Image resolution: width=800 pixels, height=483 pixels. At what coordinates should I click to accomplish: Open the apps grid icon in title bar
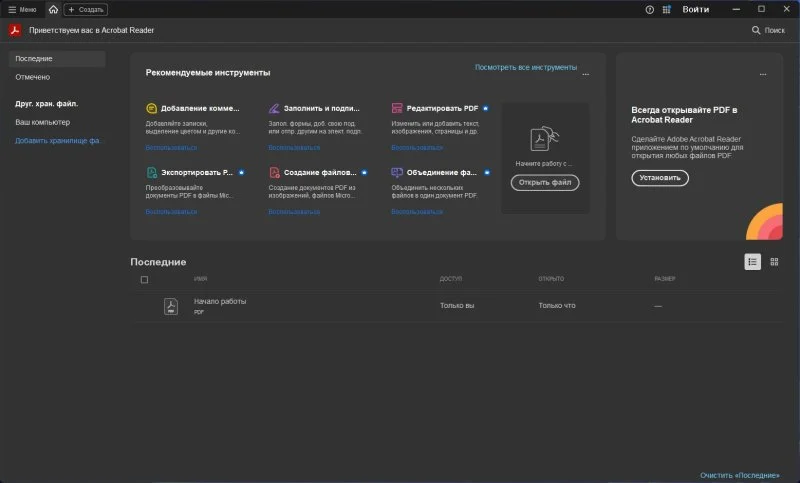(666, 9)
